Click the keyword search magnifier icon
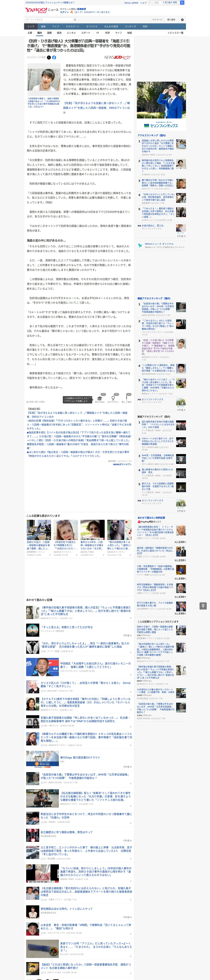Image resolution: width=210 pixels, height=980 pixels. click(75, 19)
